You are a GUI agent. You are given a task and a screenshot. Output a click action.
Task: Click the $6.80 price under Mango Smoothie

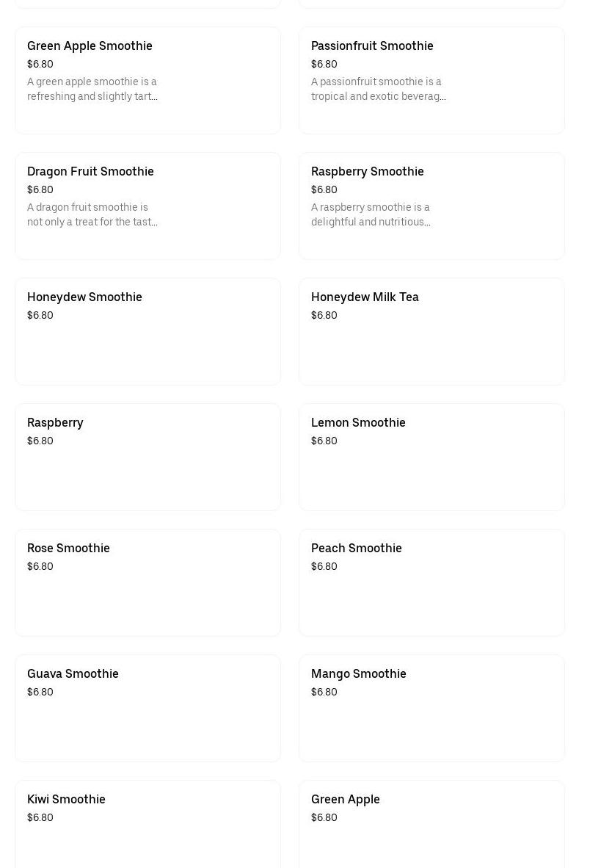click(324, 692)
